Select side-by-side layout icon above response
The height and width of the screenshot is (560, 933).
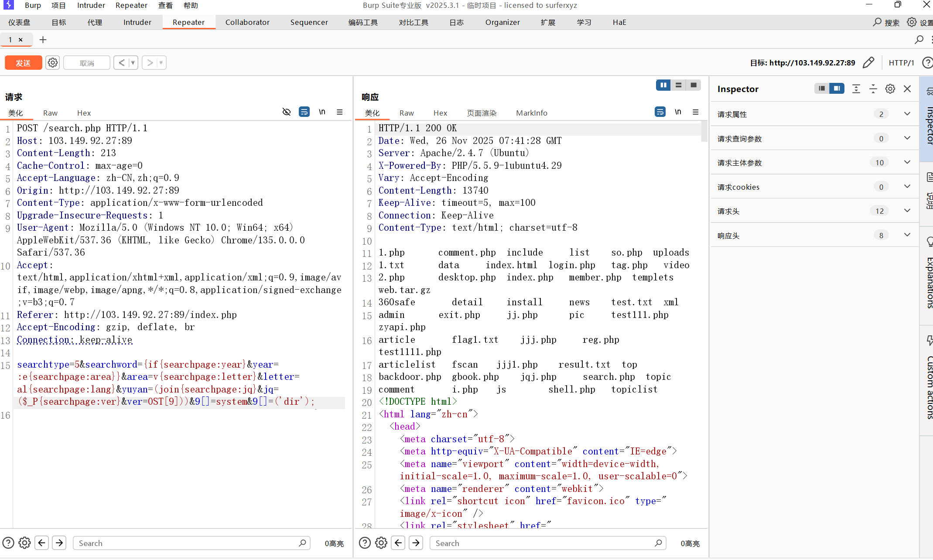coord(663,85)
